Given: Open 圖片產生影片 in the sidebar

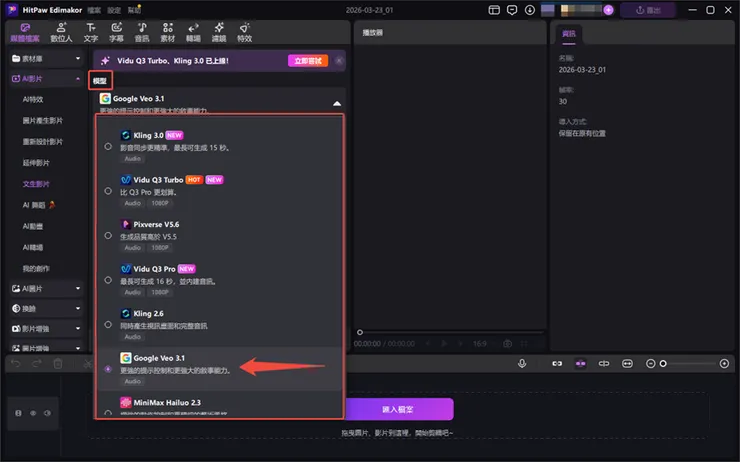Looking at the screenshot, I should click(x=42, y=121).
